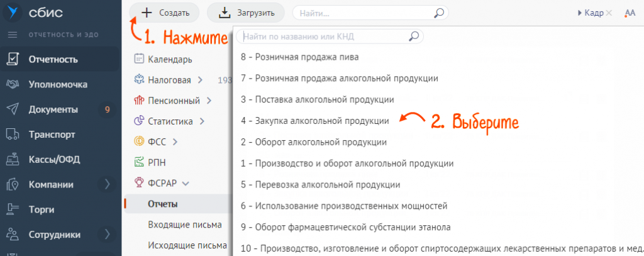Choose 7 - Розничная продажа алкогольной продукции

pyautogui.click(x=339, y=79)
